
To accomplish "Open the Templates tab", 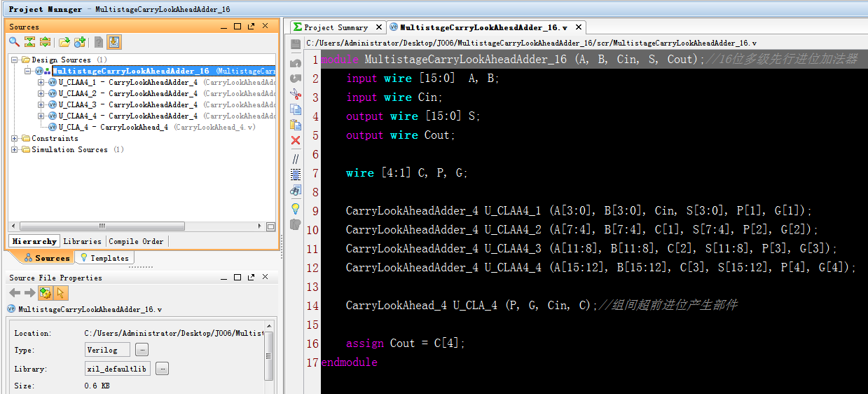I will (104, 258).
